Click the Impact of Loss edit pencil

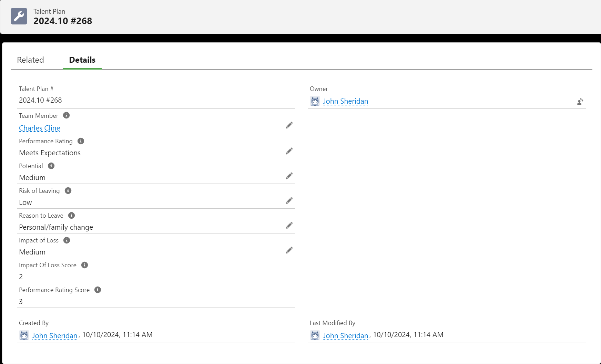point(289,250)
